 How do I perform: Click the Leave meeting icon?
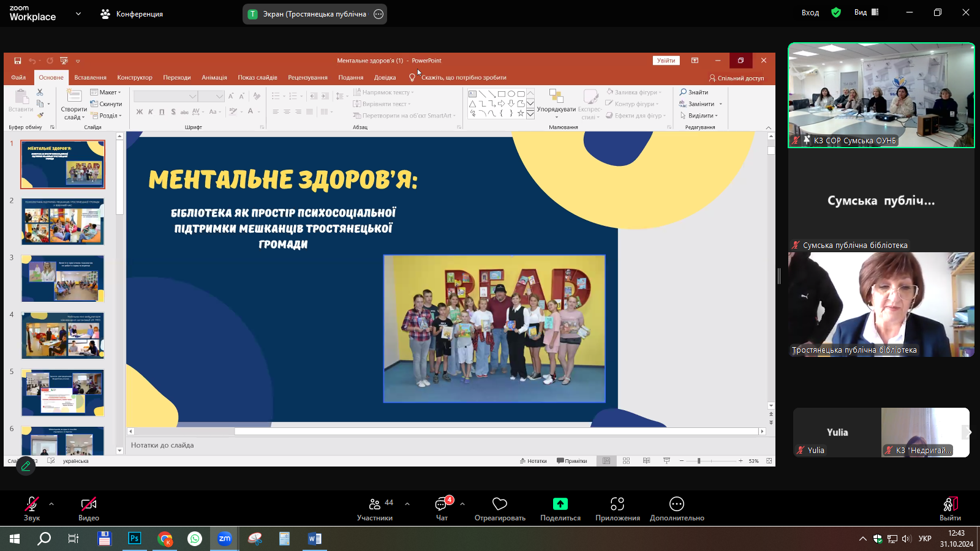click(950, 504)
